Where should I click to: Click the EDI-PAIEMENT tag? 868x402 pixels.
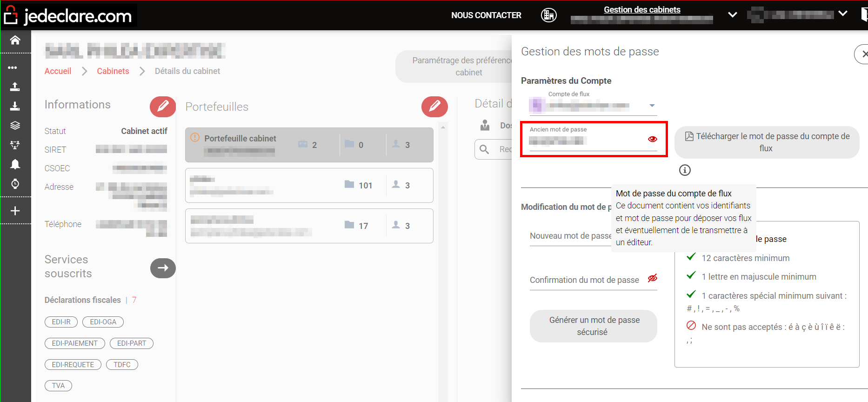click(74, 343)
